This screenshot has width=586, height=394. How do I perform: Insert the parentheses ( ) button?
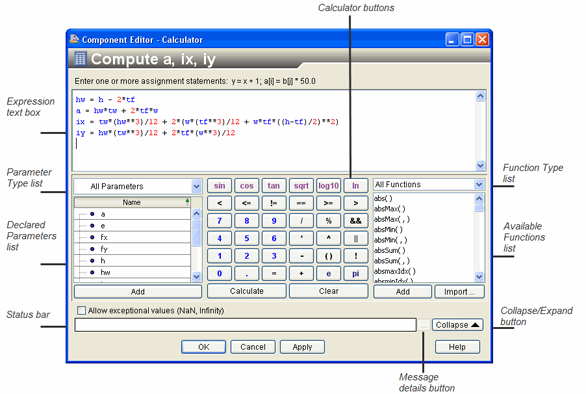(329, 256)
